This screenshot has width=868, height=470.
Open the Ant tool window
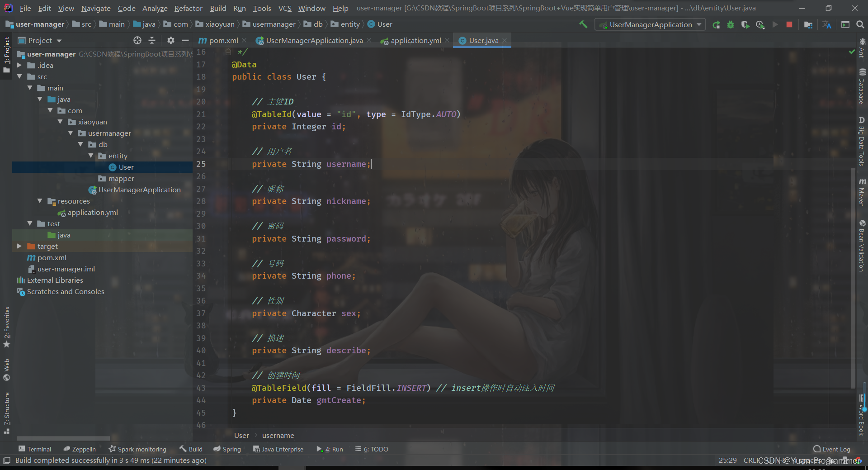862,48
